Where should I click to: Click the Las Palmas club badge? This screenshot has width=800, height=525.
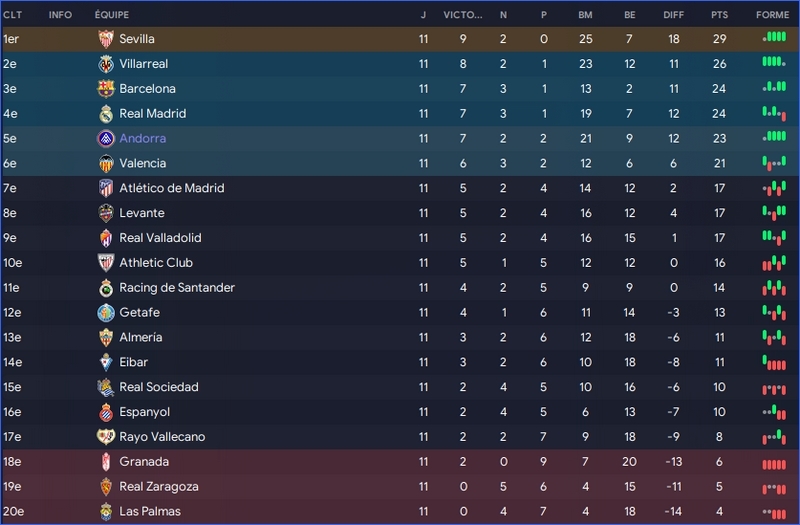click(106, 512)
